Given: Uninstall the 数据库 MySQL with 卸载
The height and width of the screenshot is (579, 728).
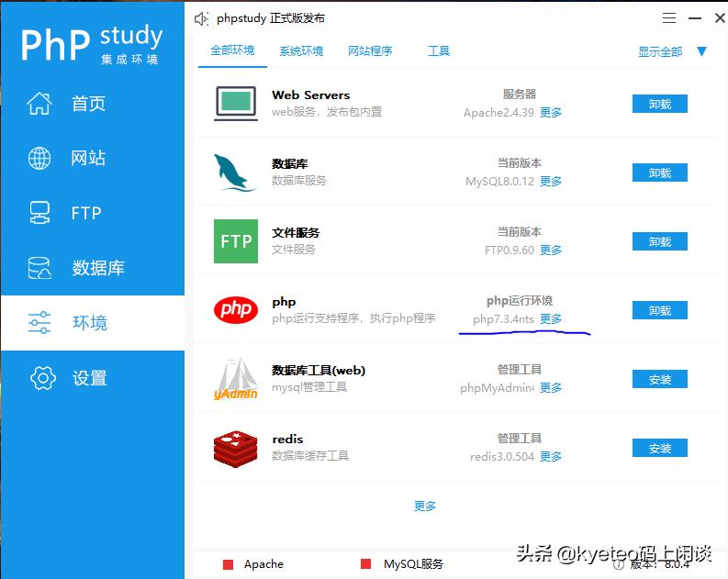Looking at the screenshot, I should pos(660,173).
